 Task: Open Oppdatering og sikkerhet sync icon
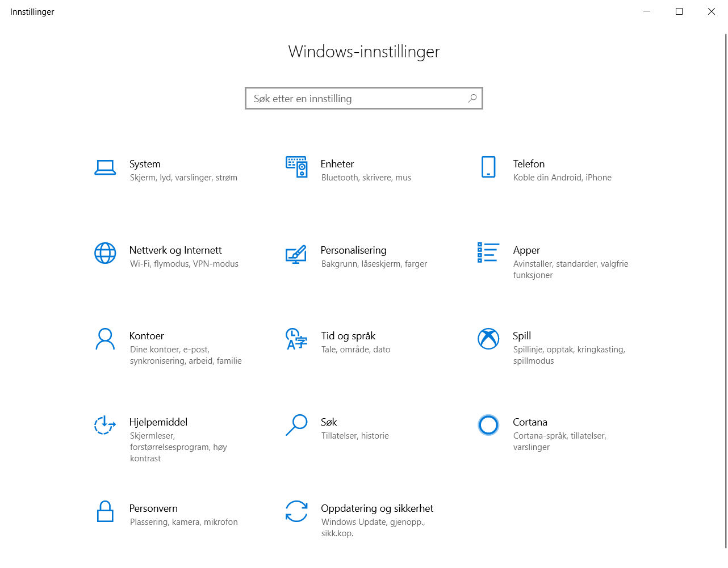(296, 511)
